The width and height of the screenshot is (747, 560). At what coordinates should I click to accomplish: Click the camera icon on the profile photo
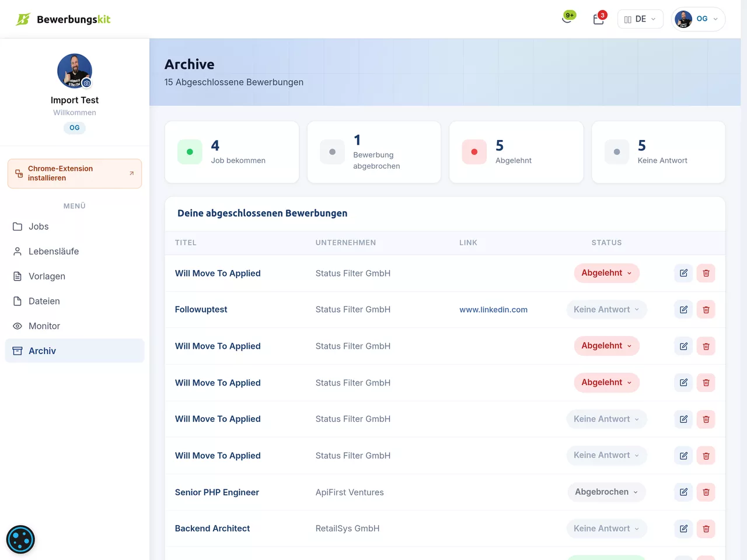click(86, 83)
